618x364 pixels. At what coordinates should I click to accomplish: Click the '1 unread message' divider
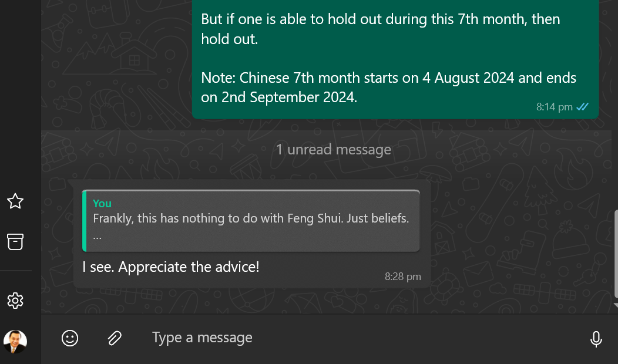pyautogui.click(x=333, y=150)
